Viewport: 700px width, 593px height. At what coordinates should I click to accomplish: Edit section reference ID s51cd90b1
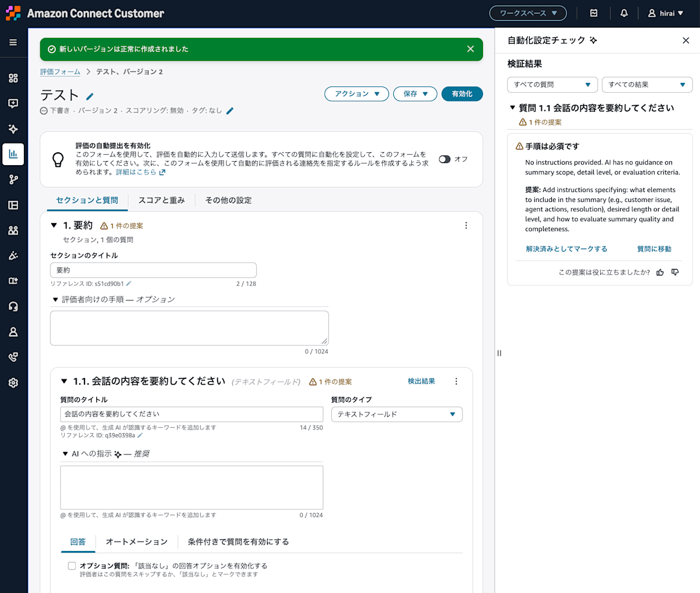[x=129, y=284]
